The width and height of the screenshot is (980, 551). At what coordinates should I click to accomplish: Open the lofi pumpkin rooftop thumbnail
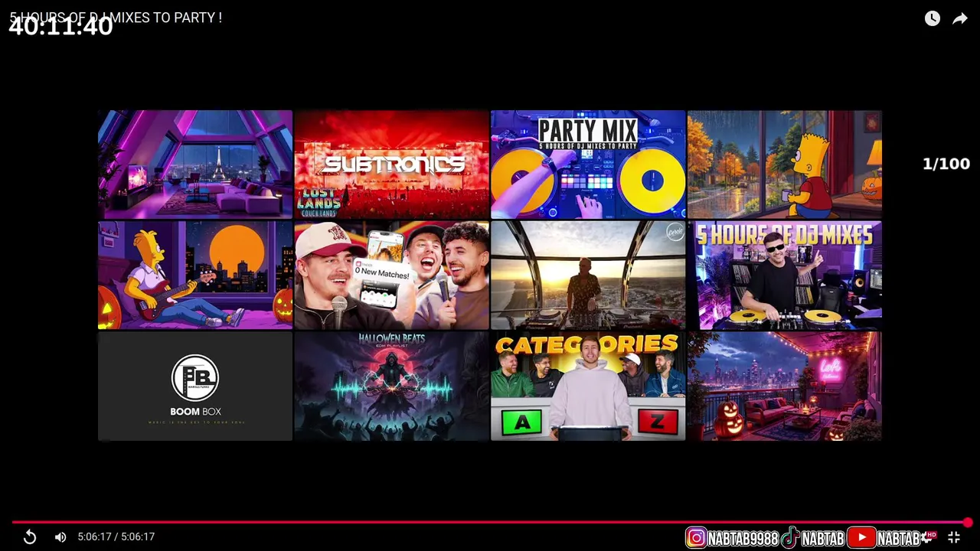(784, 386)
